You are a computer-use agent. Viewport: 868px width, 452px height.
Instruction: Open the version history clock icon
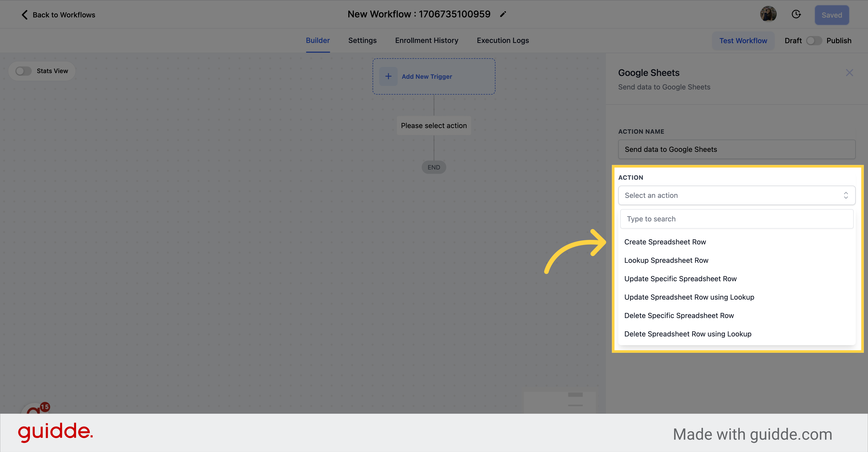pyautogui.click(x=796, y=14)
